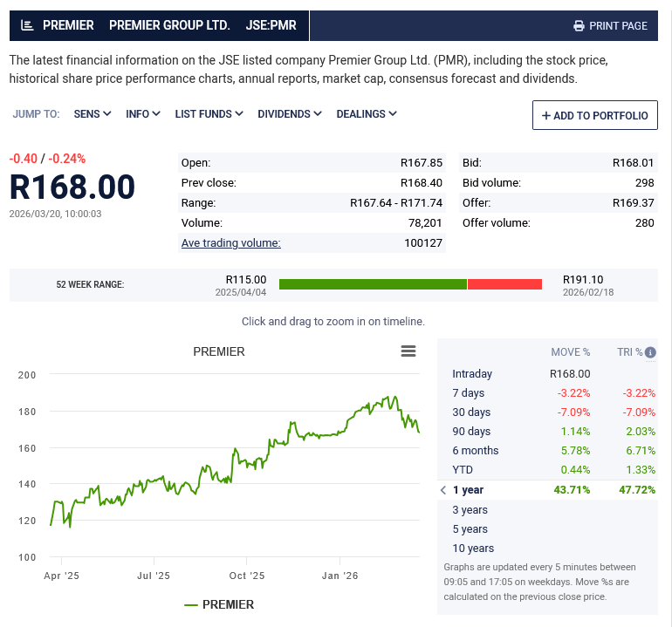Click the 1 year move value 43.71%
The width and height of the screenshot is (672, 627).
pyautogui.click(x=572, y=490)
